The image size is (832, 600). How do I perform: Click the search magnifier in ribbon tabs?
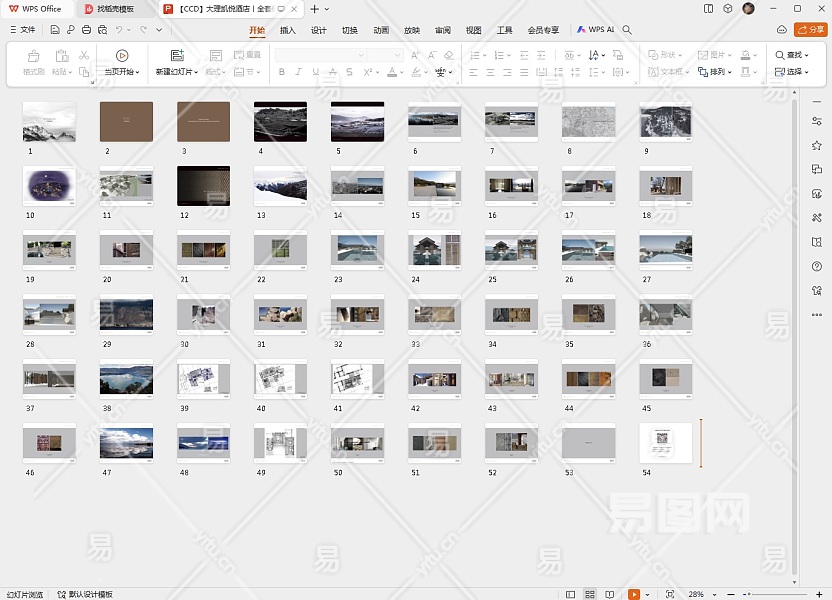pyautogui.click(x=627, y=30)
